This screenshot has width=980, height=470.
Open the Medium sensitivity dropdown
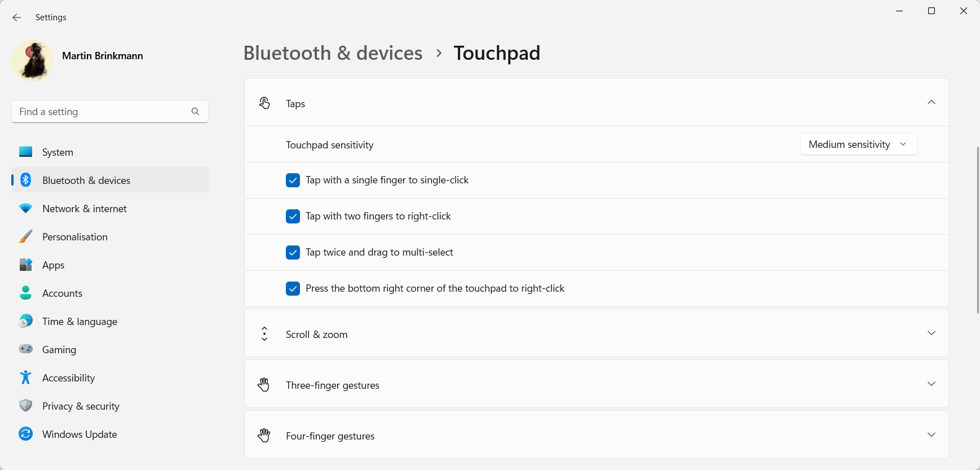[x=858, y=144]
